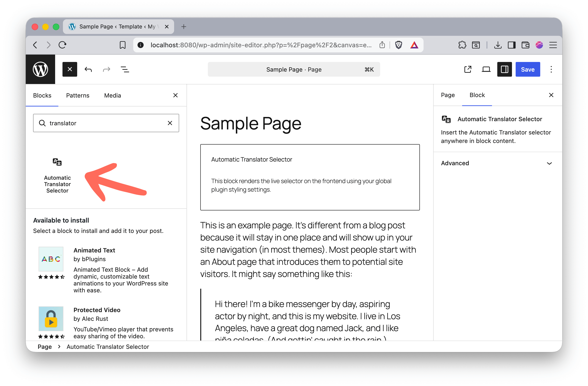
Task: Open the browser main hamburger menu
Action: click(x=553, y=45)
